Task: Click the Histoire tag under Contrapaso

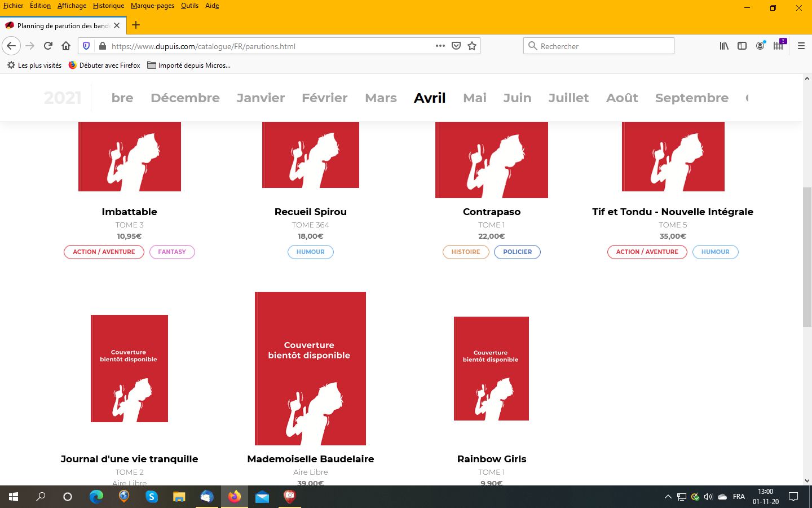Action: (466, 252)
